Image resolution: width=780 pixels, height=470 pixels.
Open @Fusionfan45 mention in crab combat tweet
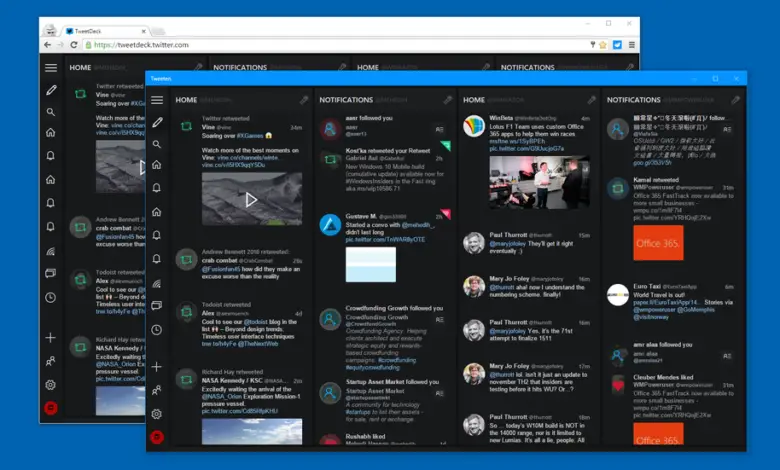click(221, 269)
